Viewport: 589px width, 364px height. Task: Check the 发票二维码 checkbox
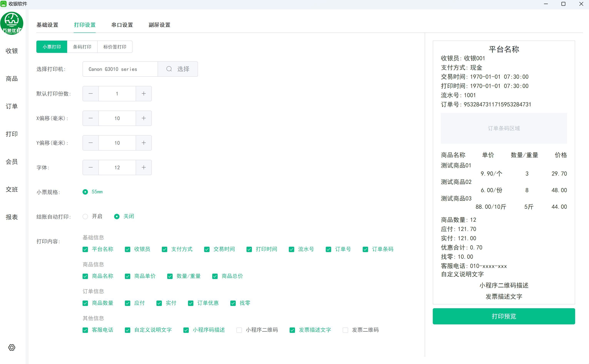pos(345,330)
